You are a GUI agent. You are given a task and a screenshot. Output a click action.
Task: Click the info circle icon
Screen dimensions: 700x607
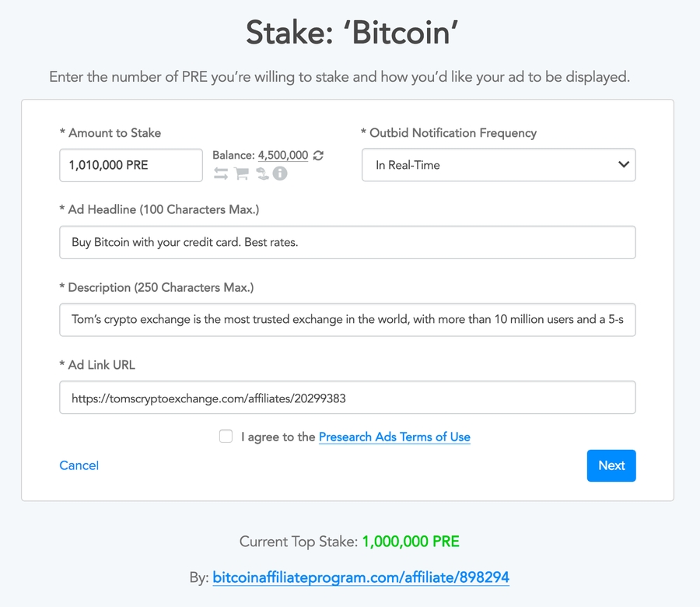point(280,174)
